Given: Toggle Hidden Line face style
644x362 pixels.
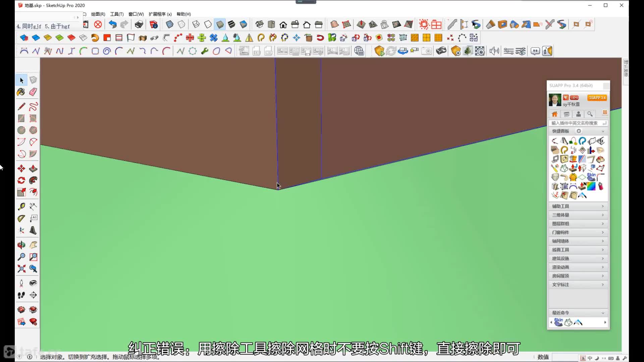Looking at the screenshot, I should point(208,24).
